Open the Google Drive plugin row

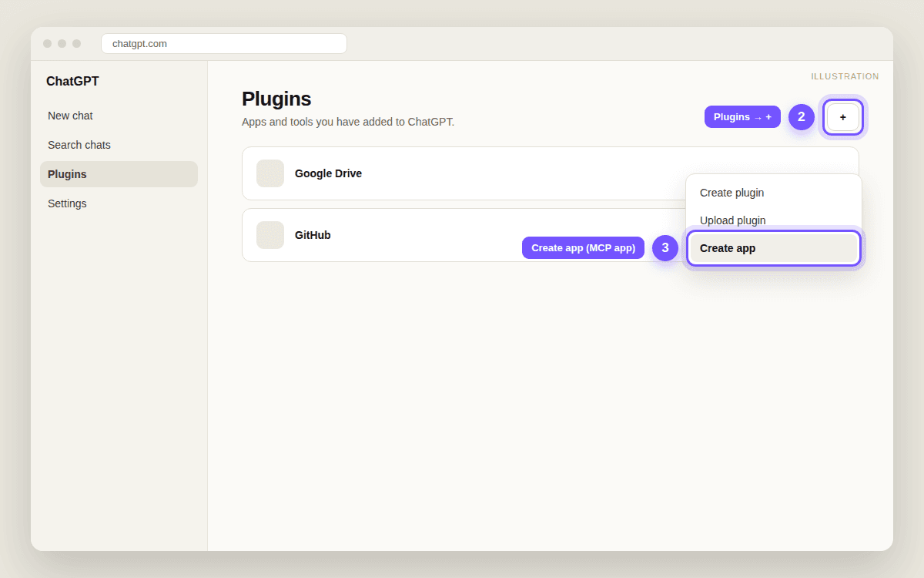(550, 173)
